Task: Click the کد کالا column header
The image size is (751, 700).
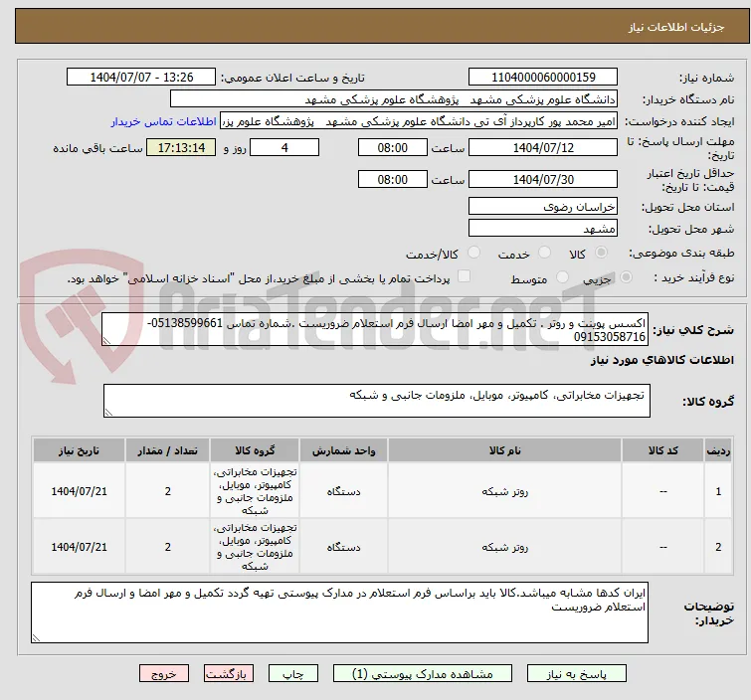Action: (662, 450)
